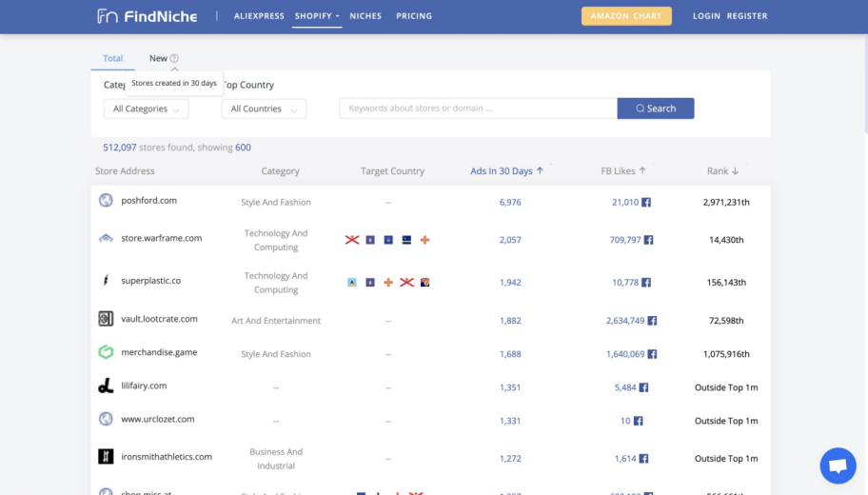
Task: Click the FindNiche logo
Action: pyautogui.click(x=148, y=16)
